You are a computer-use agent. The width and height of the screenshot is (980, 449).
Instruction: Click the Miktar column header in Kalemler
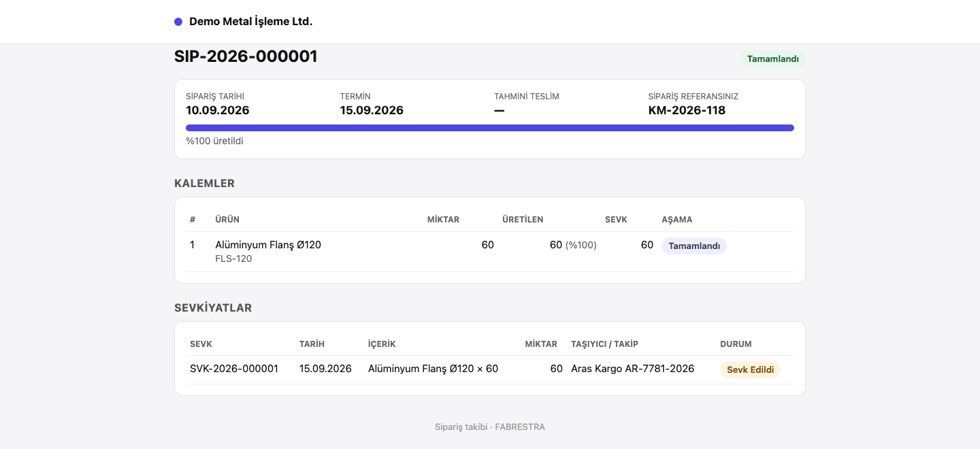pos(443,220)
